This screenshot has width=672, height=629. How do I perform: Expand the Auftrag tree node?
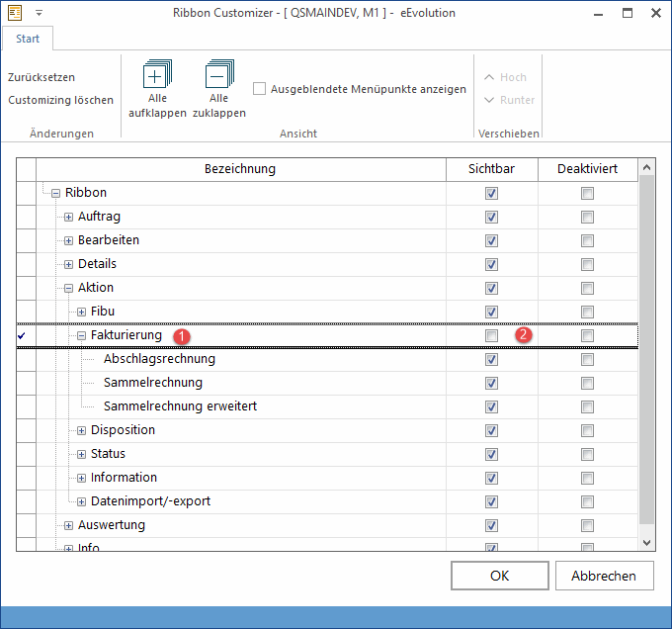(69, 217)
